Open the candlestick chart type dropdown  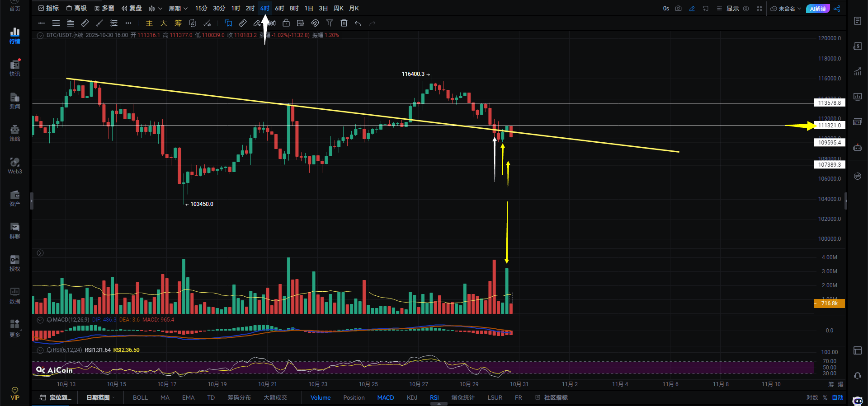(x=155, y=9)
